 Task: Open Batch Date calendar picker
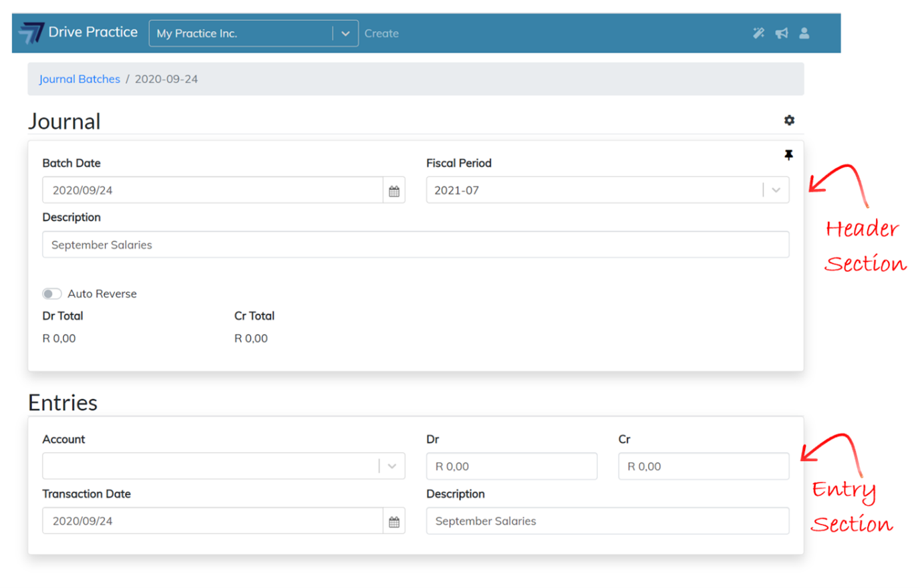(394, 190)
